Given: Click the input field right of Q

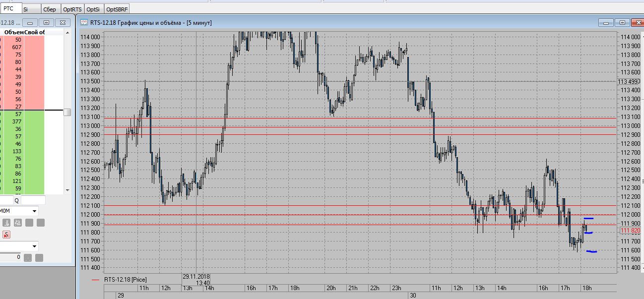Looking at the screenshot, I should pos(33,200).
